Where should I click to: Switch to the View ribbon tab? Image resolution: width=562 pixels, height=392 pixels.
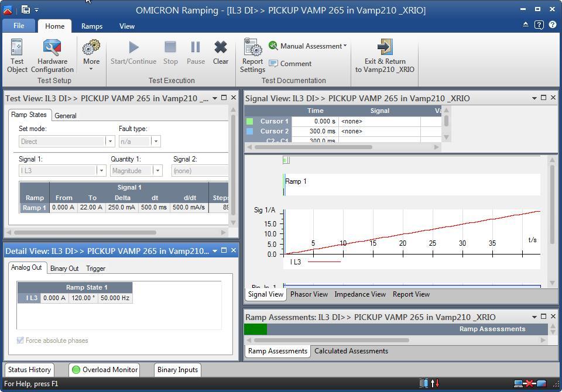(127, 26)
